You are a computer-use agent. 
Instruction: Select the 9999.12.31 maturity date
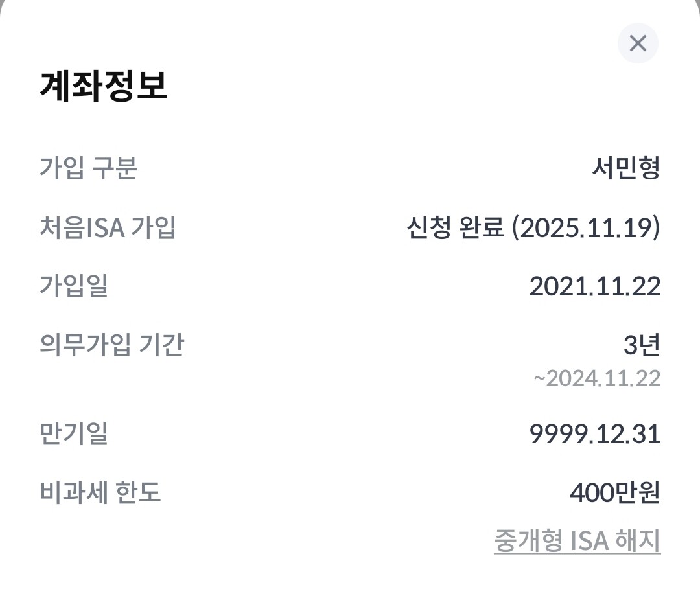coord(594,433)
